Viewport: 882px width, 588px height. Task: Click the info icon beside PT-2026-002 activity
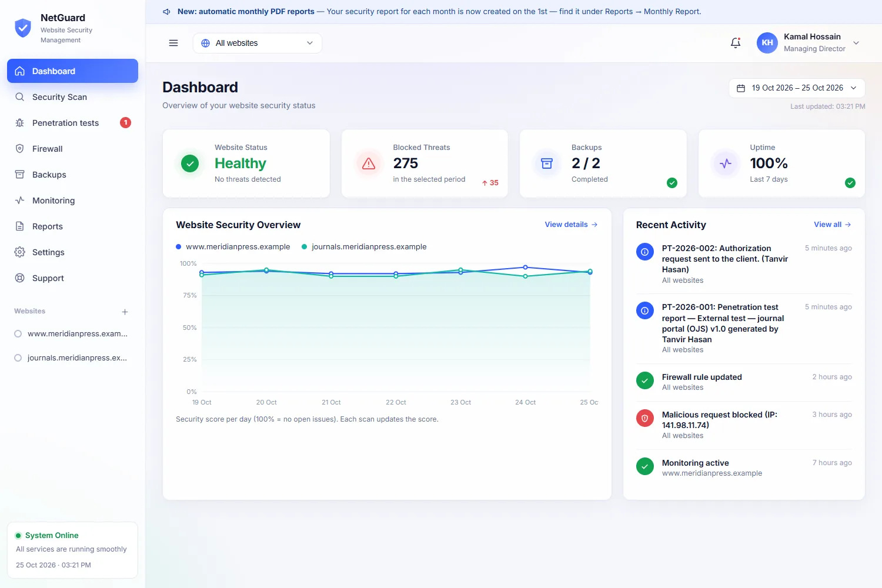click(645, 252)
